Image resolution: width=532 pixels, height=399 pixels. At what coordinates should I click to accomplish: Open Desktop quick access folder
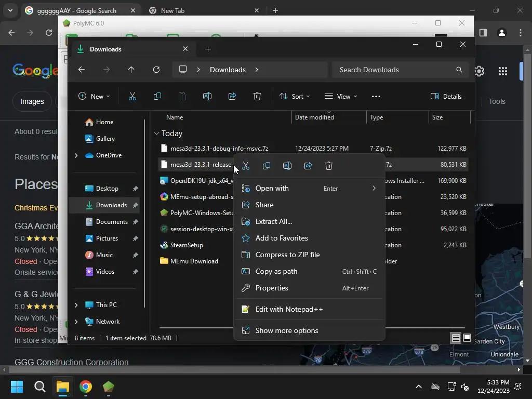[x=107, y=189]
